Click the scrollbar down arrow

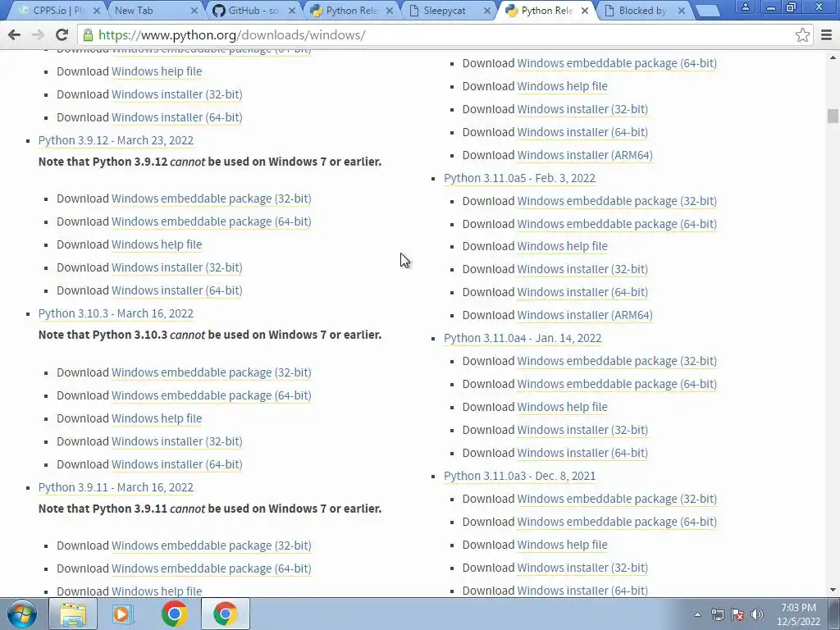(833, 590)
